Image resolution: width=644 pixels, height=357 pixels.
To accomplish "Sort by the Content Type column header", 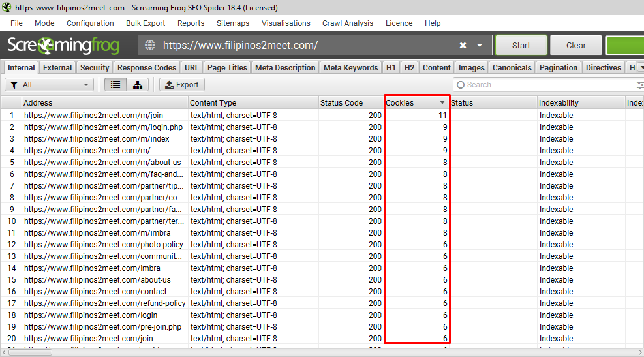I will click(x=253, y=102).
